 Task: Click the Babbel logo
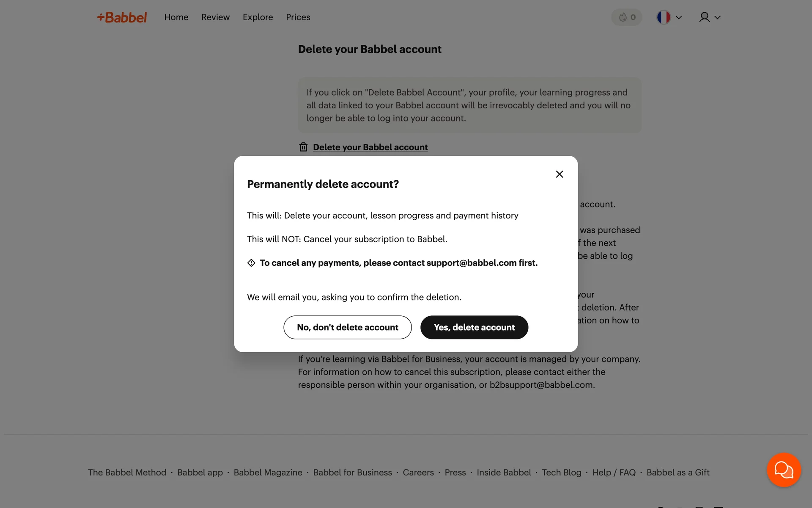click(122, 17)
